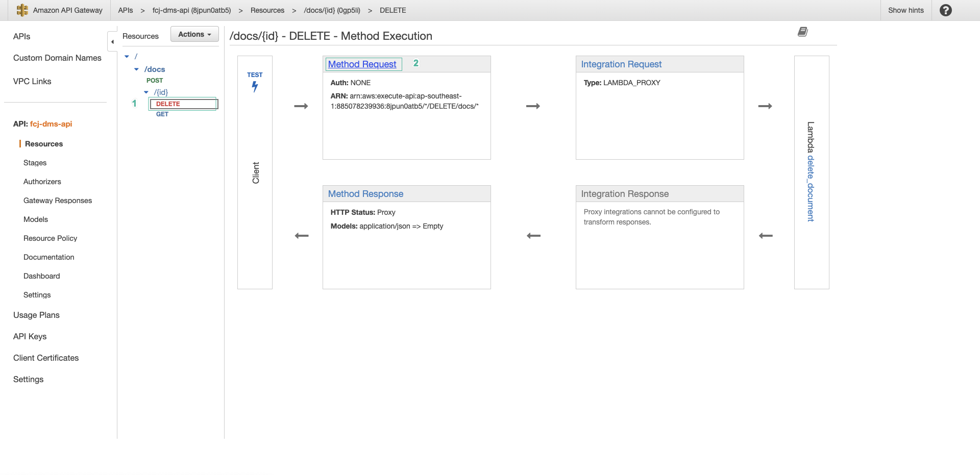Viewport: 980px width, 475px height.
Task: Open the Integration Request link
Action: click(x=621, y=64)
